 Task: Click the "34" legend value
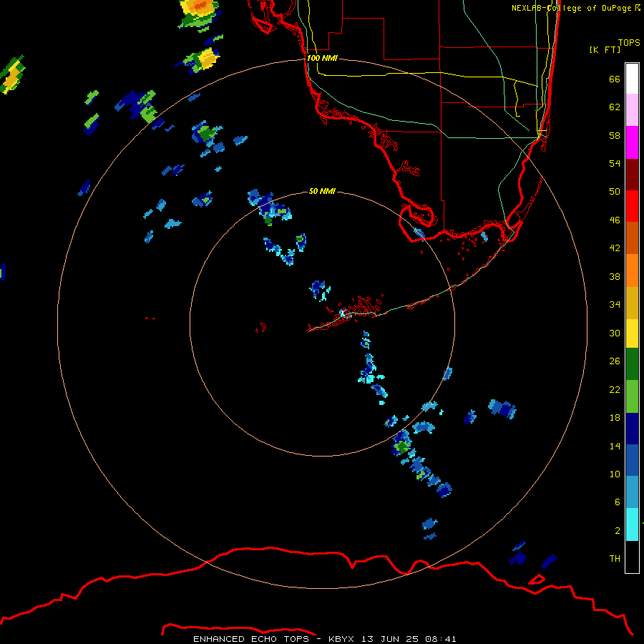[x=615, y=304]
